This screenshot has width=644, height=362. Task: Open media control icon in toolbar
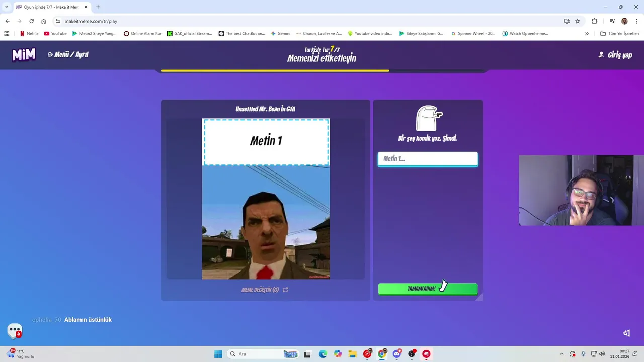point(612,21)
